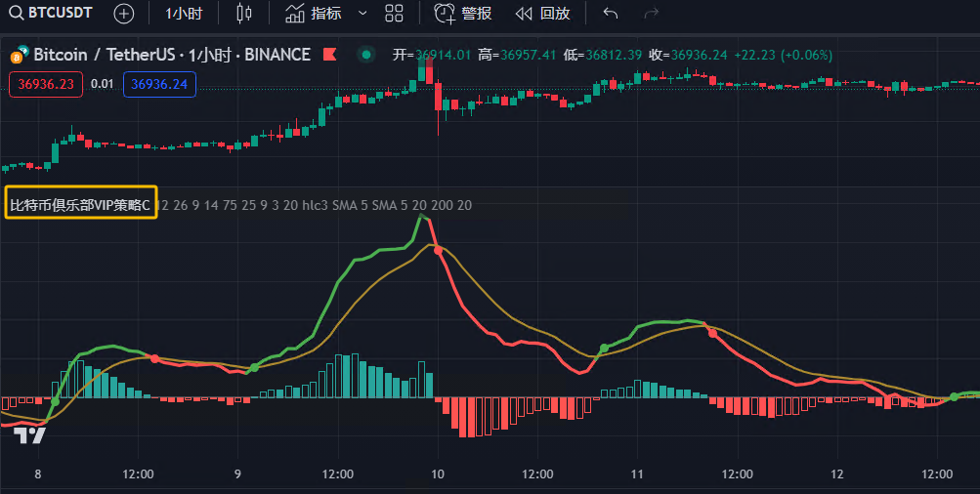980x494 pixels.
Task: Expand the chevron next to 指标
Action: (x=362, y=14)
